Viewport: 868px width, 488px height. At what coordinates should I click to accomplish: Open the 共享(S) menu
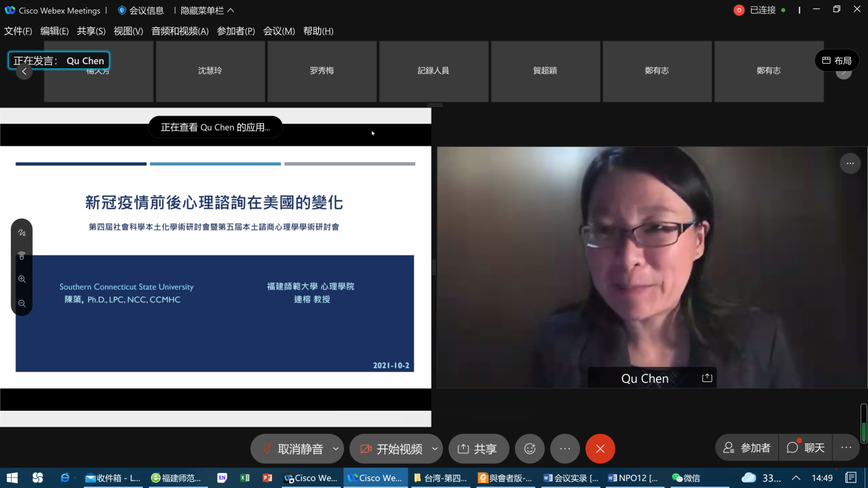click(x=91, y=31)
